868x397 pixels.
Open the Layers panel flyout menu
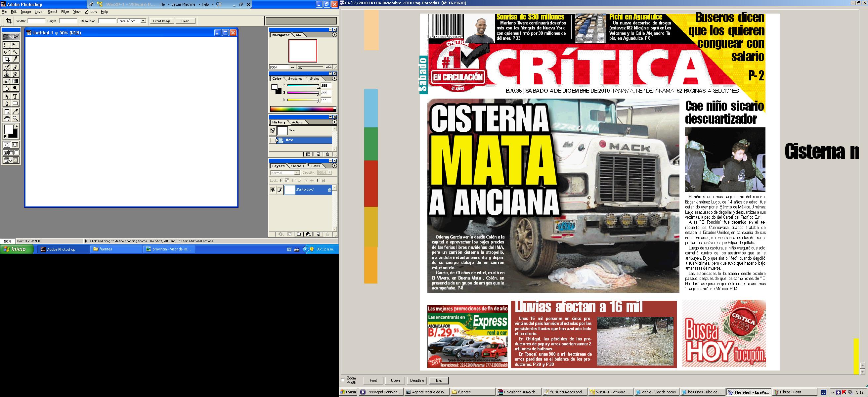pyautogui.click(x=334, y=166)
